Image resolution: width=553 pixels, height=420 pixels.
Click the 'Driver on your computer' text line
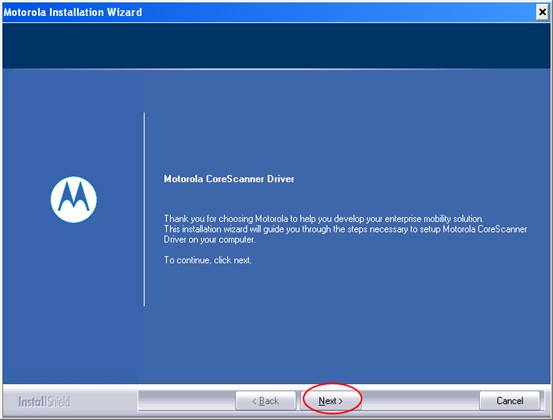(209, 240)
